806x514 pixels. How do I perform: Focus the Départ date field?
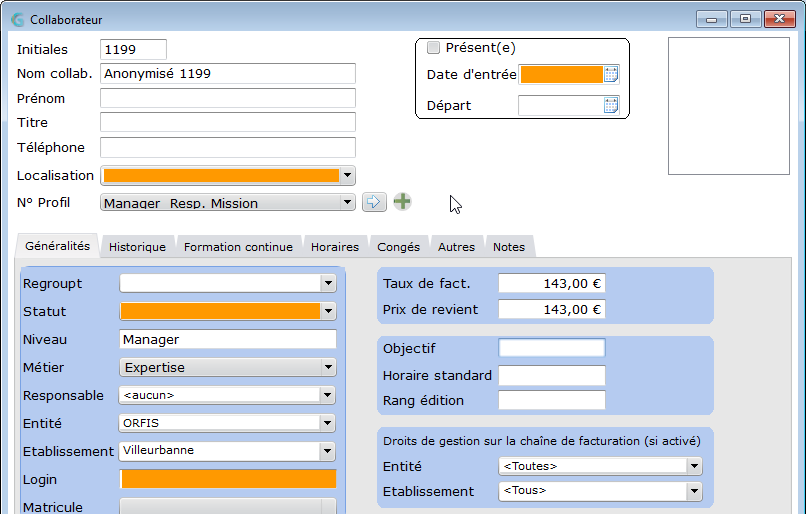pos(560,105)
